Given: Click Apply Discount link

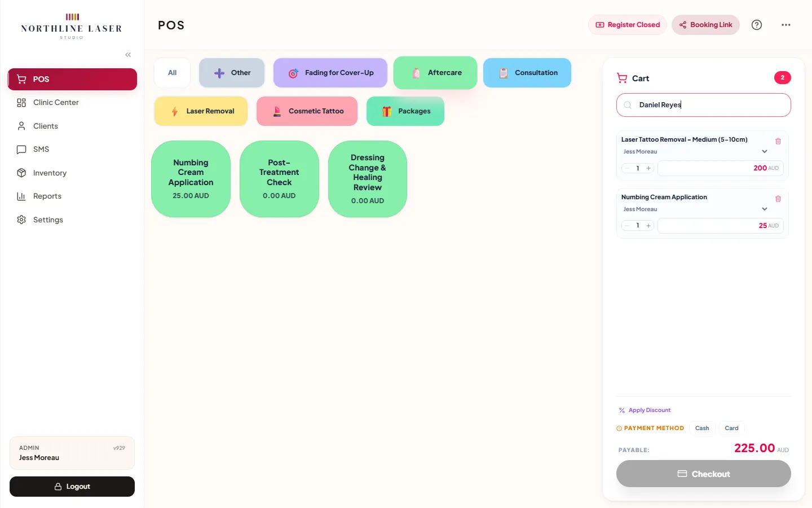Looking at the screenshot, I should point(645,410).
